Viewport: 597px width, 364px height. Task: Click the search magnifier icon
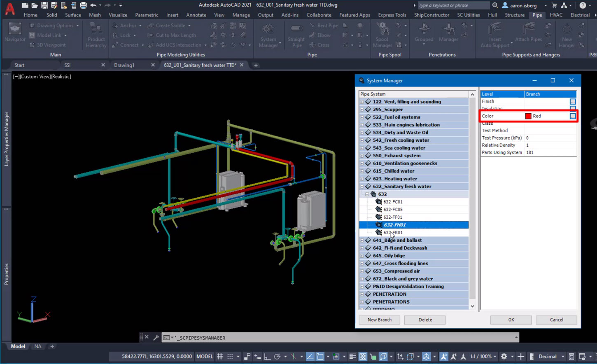tap(495, 5)
